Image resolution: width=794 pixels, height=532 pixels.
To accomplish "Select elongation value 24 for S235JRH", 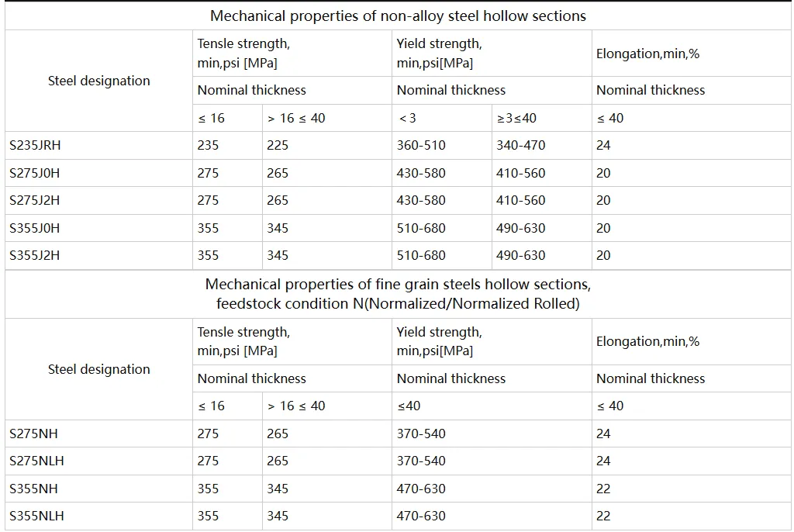I will (x=603, y=146).
